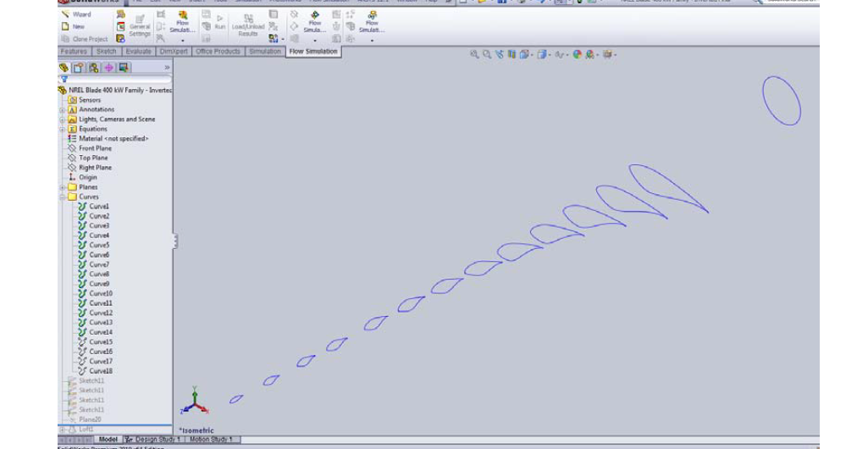868x449 pixels.
Task: Switch to the Simulation tab
Action: coord(264,52)
